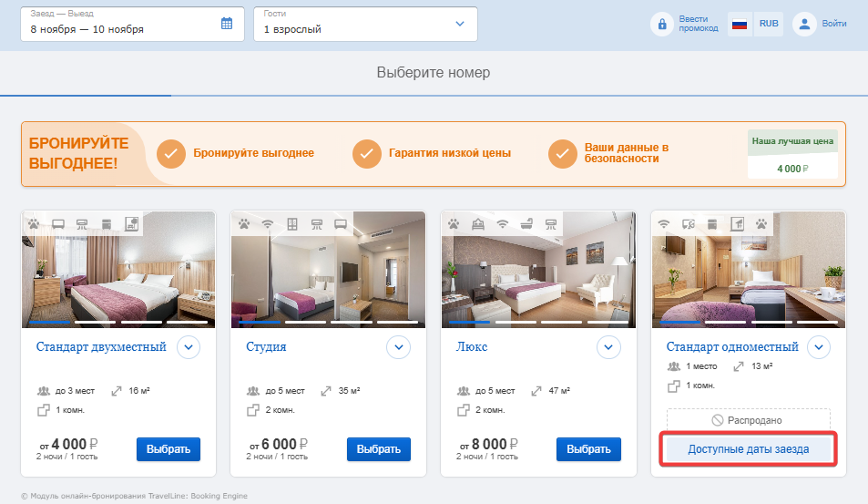Expand Стандарт двухместный room details
The width and height of the screenshot is (868, 504).
[x=189, y=347]
